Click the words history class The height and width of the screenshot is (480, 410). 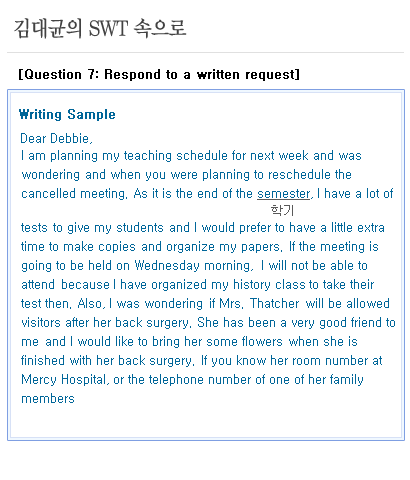pyautogui.click(x=269, y=285)
